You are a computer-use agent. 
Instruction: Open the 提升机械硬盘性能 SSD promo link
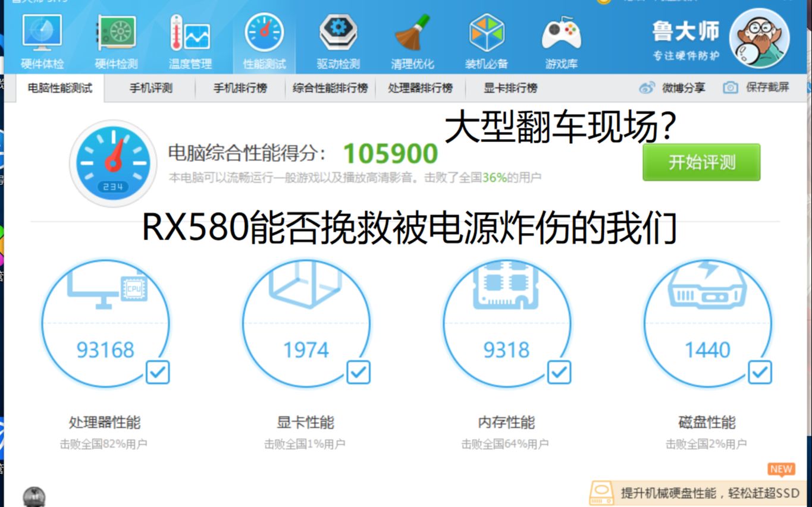[710, 493]
